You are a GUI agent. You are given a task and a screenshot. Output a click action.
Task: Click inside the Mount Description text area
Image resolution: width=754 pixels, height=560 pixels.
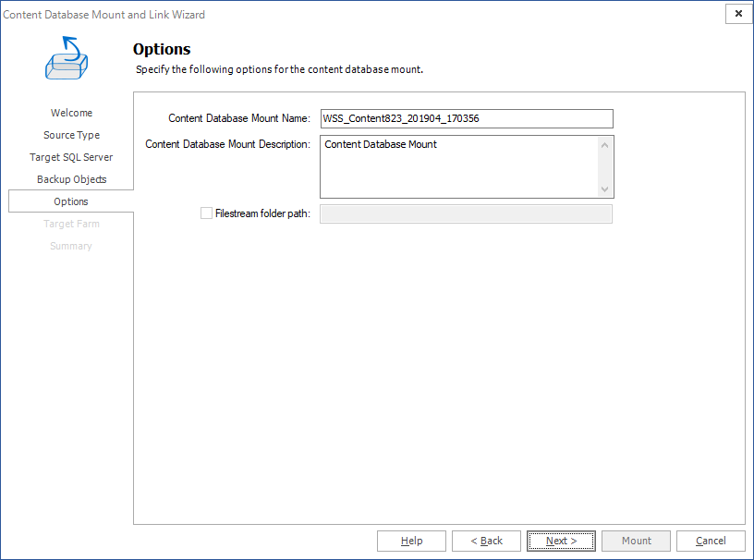pyautogui.click(x=459, y=167)
